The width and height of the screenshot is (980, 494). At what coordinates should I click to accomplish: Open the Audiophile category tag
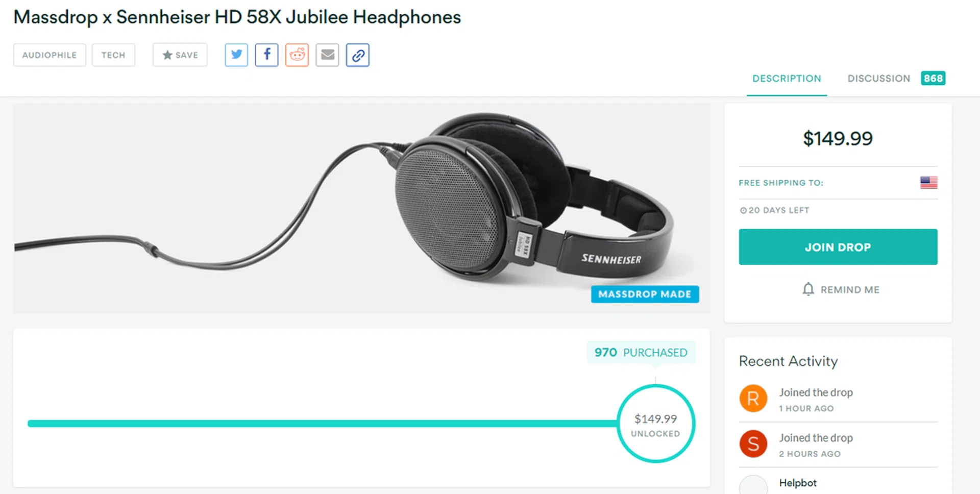tap(50, 55)
